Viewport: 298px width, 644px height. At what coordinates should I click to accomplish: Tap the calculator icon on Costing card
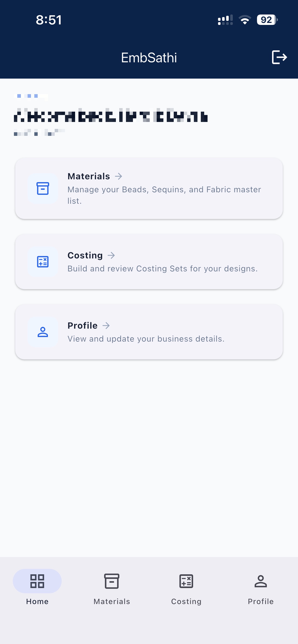[x=43, y=262]
